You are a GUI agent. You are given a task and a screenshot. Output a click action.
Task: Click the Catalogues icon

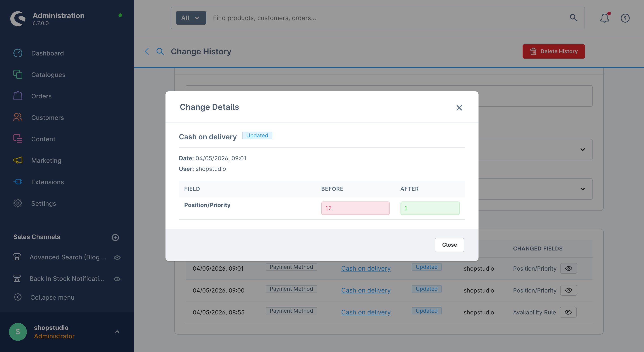pyautogui.click(x=18, y=74)
